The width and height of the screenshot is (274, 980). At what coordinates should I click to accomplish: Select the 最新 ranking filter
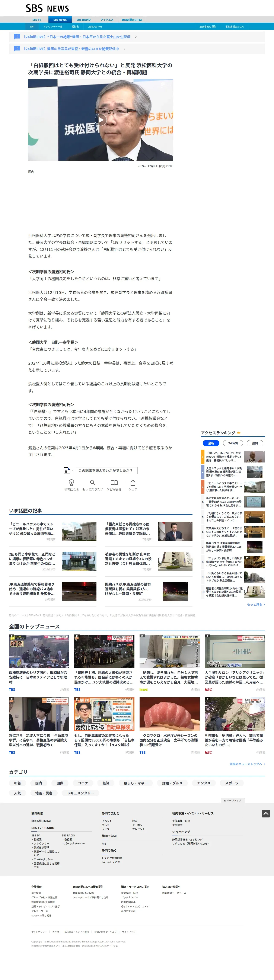coord(211,443)
